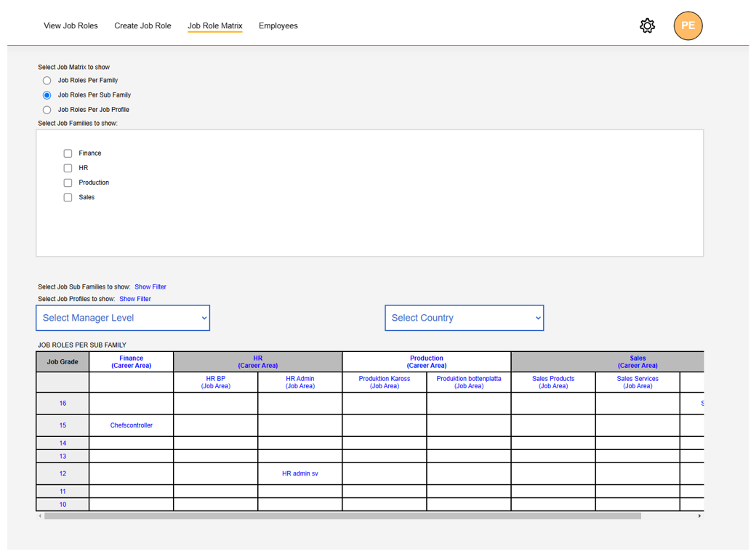Open the Select Country dropdown

464,318
